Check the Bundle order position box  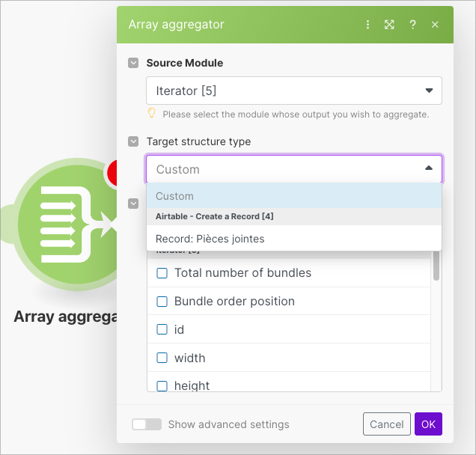click(x=162, y=302)
